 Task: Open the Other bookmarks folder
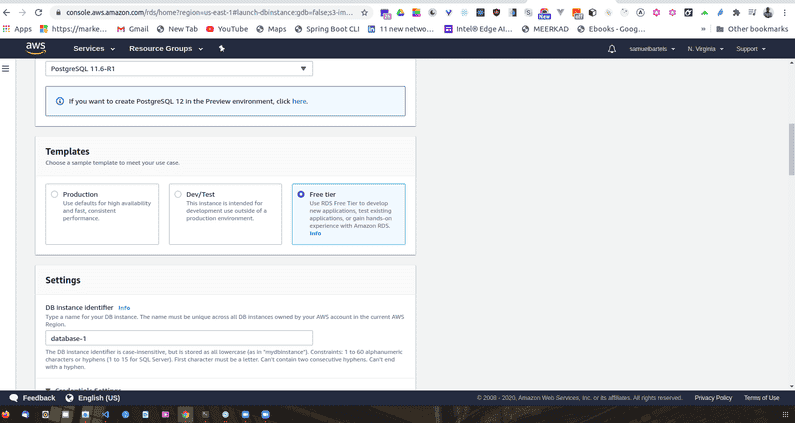tap(752, 29)
